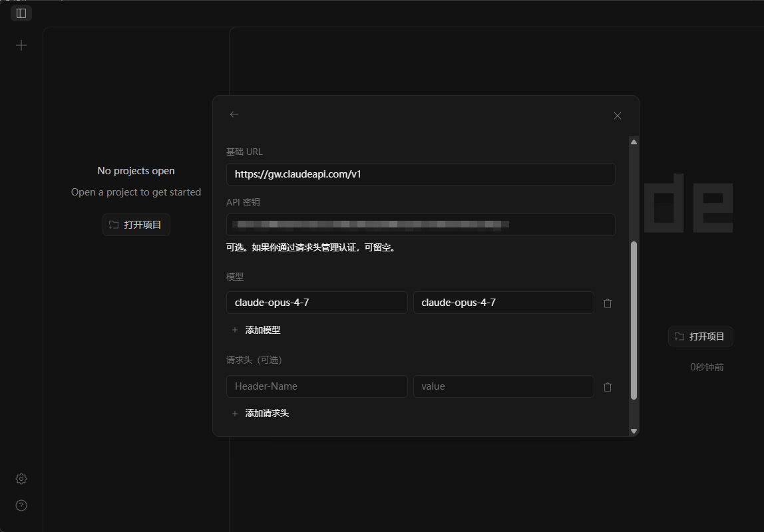Click the header value input field
The height and width of the screenshot is (532, 764).
503,386
